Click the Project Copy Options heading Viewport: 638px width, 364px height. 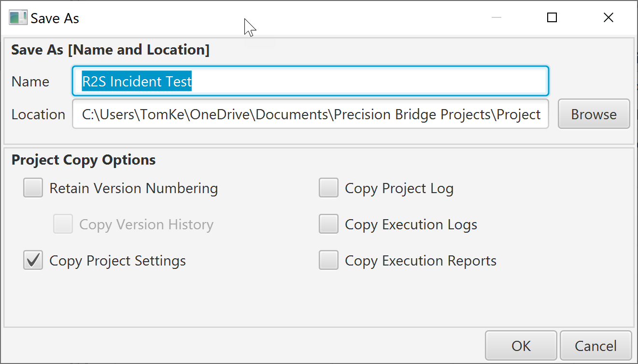pos(84,160)
